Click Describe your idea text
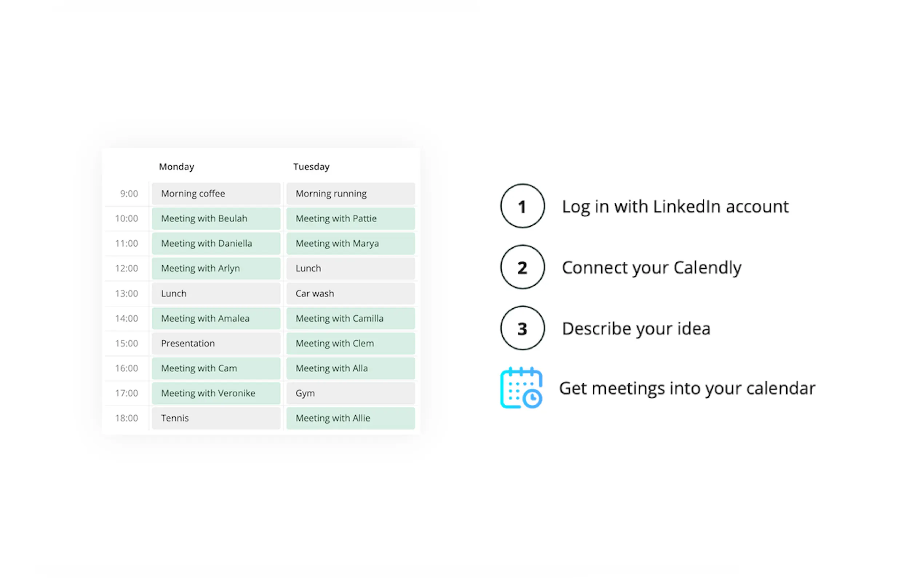This screenshot has height=578, width=924. point(636,329)
